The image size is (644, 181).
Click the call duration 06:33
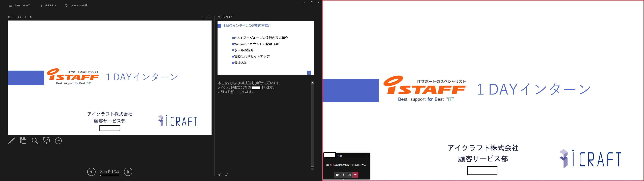click(x=340, y=156)
